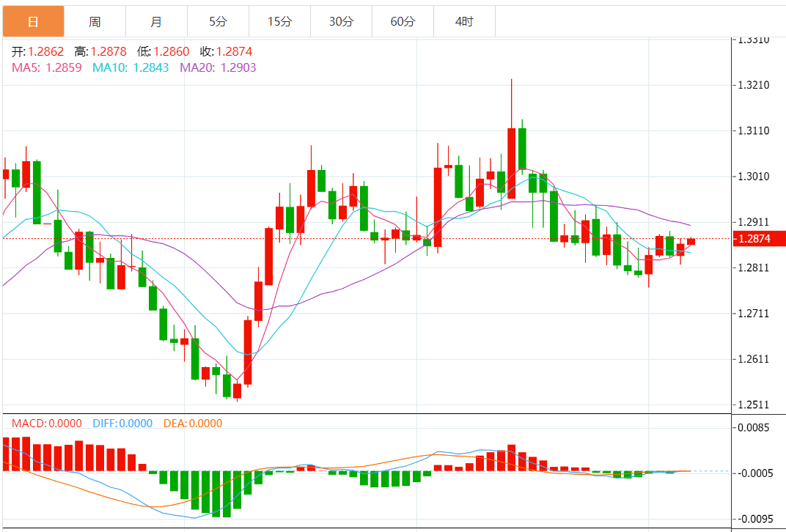786x532 pixels.
Task: Open the 30分 timeframe tab
Action: (x=342, y=21)
